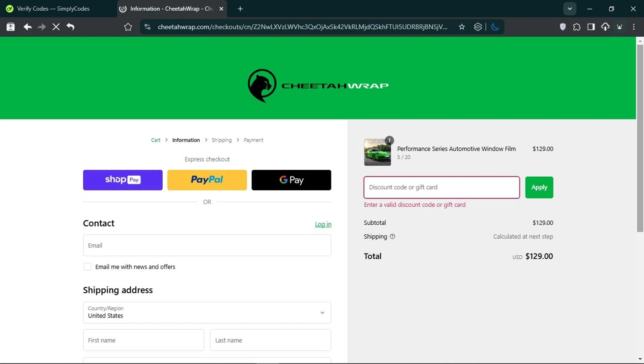The width and height of the screenshot is (644, 364).
Task: Check out with PayPal button
Action: click(207, 180)
